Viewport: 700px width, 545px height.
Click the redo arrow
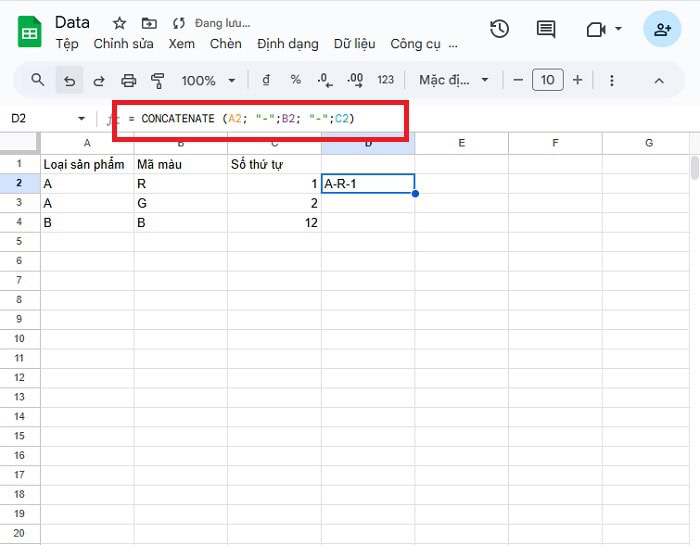click(x=98, y=80)
